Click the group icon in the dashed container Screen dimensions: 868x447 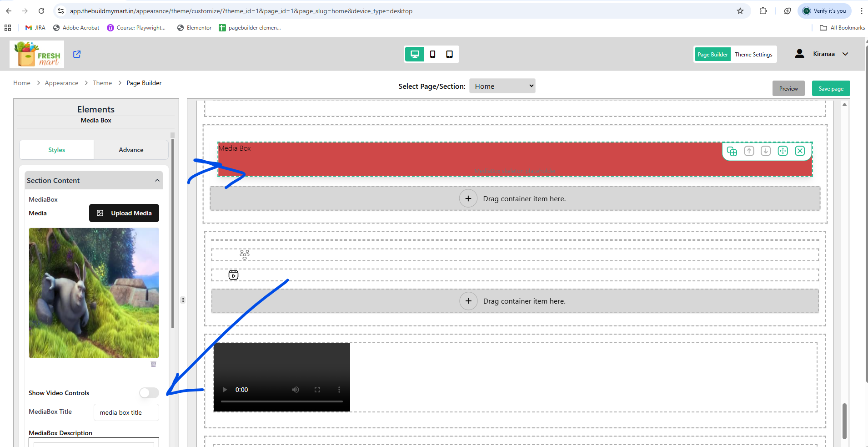click(x=245, y=254)
